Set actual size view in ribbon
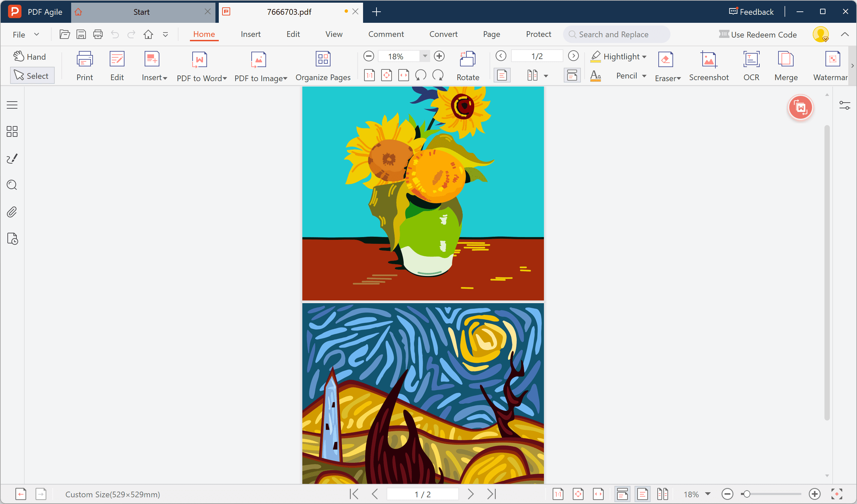 369,75
